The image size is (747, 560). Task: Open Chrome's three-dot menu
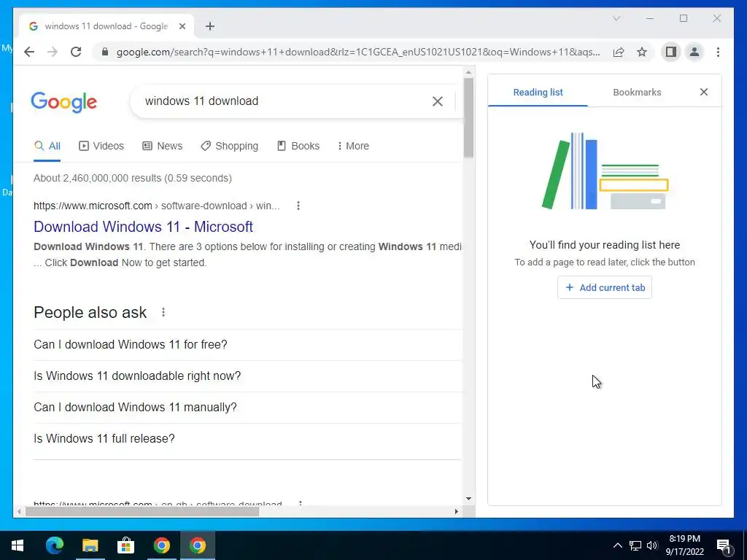[x=718, y=52]
